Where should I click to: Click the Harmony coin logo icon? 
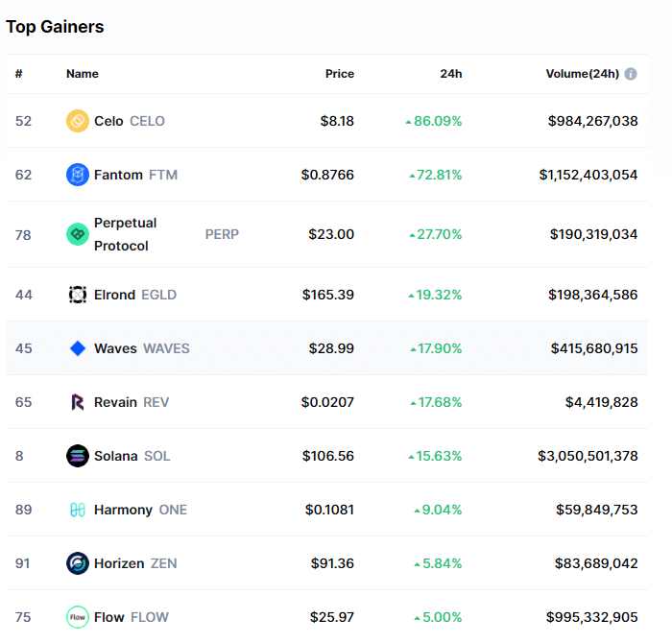pos(78,510)
